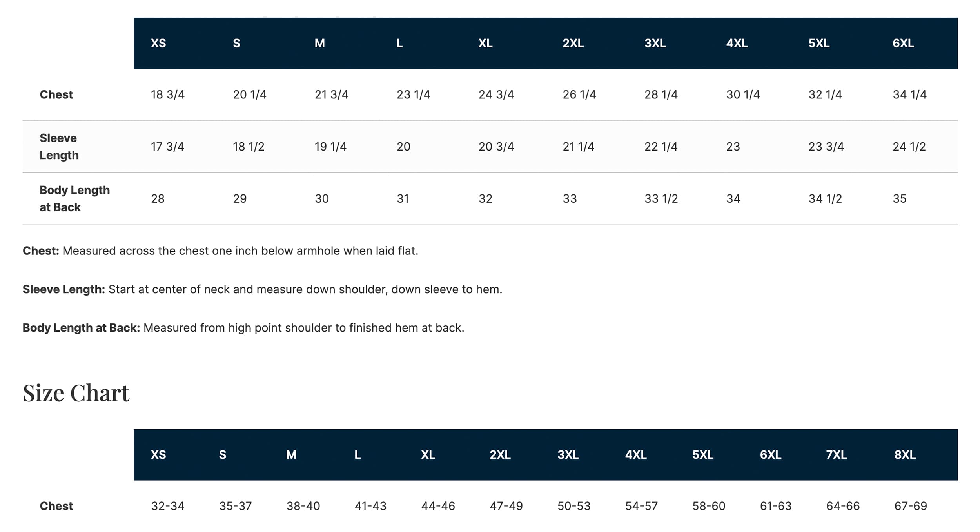980x532 pixels.
Task: Click the 61-63 chest range cell
Action: tap(775, 506)
